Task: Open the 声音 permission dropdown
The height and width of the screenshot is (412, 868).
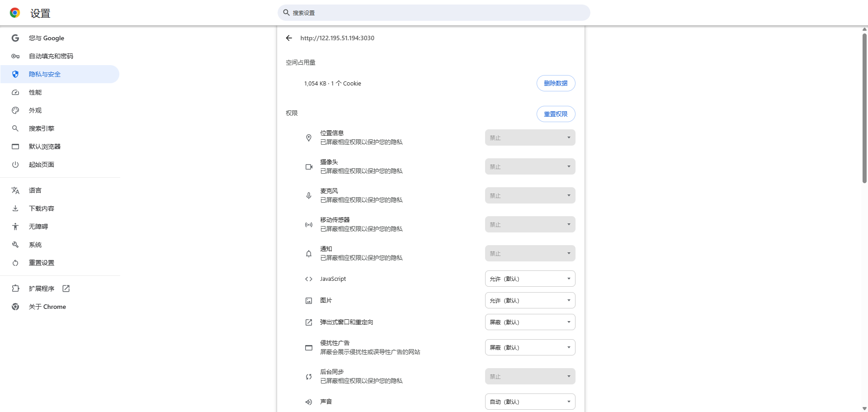Action: [x=530, y=402]
